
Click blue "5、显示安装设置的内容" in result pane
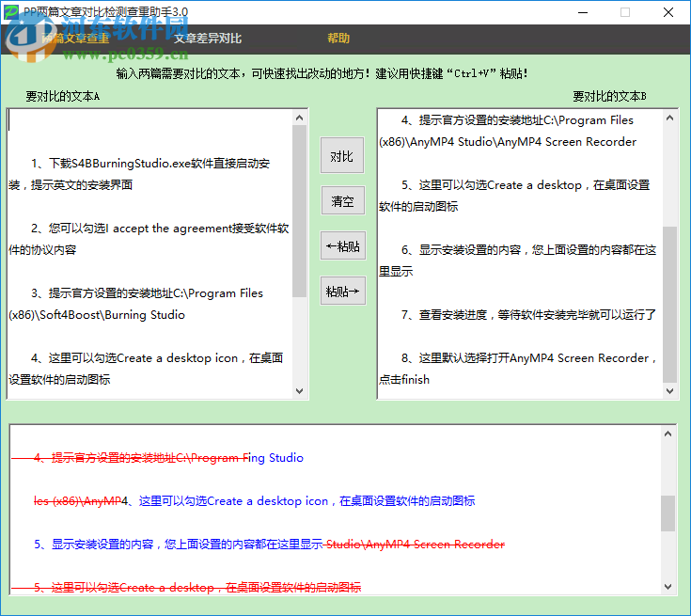[x=94, y=545]
